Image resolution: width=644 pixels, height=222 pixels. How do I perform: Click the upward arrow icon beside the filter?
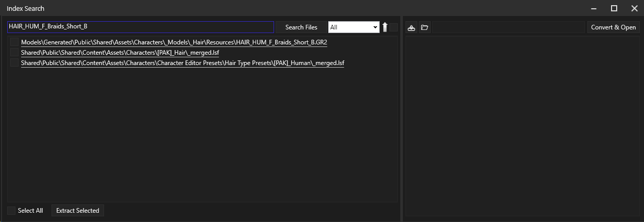pyautogui.click(x=384, y=27)
